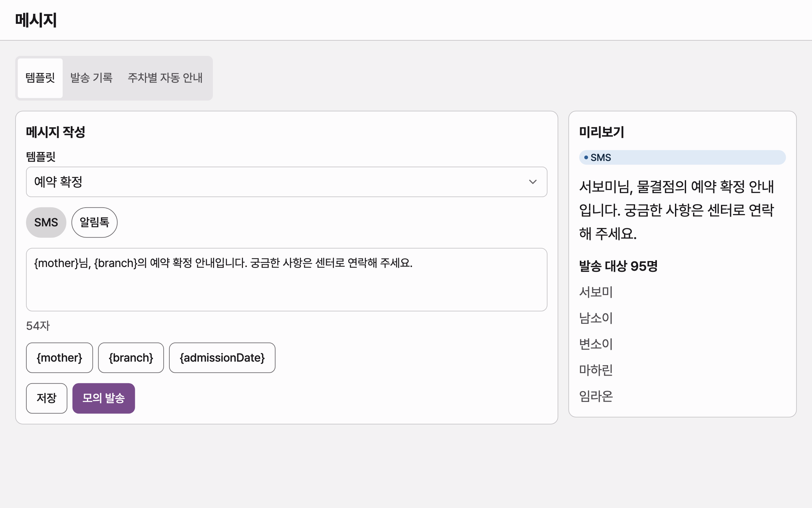Image resolution: width=812 pixels, height=508 pixels.
Task: Switch to the 템플릿 tab
Action: coord(40,78)
